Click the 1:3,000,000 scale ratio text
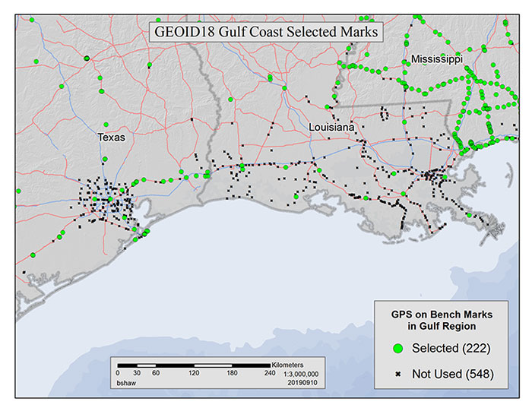The width and height of the screenshot is (532, 411). click(300, 374)
